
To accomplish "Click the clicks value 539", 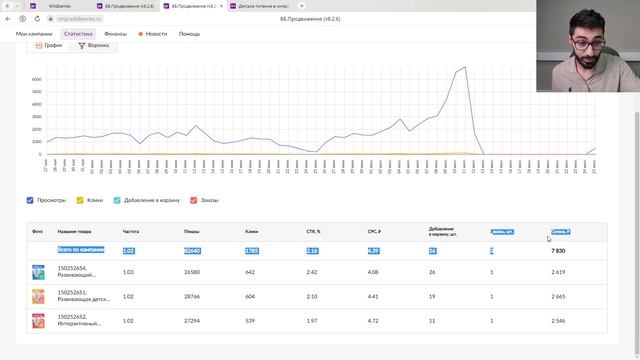I will (250, 321).
